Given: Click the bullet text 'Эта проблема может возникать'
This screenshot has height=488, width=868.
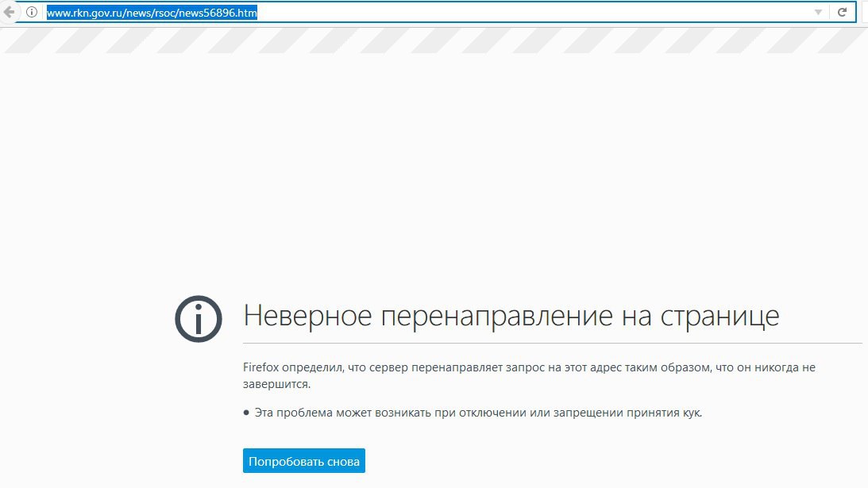Looking at the screenshot, I should 478,413.
